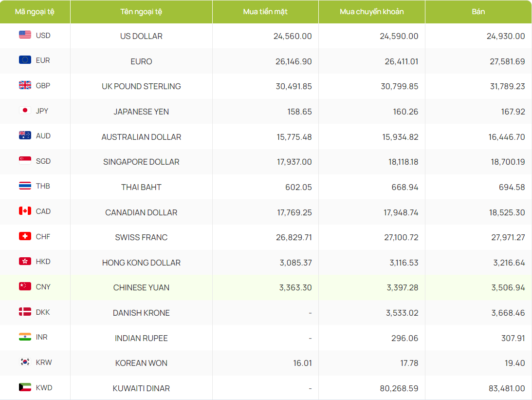This screenshot has height=400, width=532.
Task: Click the European Union flag icon
Action: click(x=25, y=60)
